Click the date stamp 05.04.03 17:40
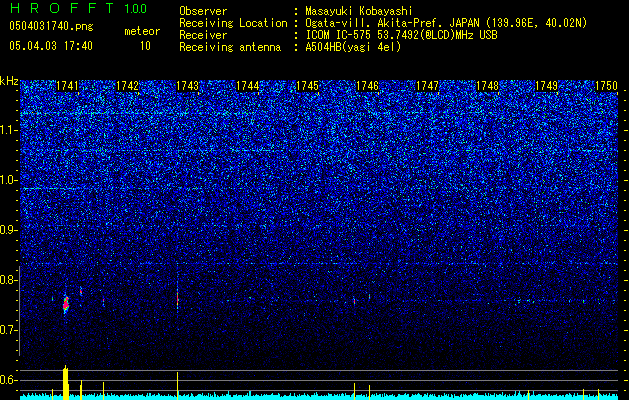629x400 pixels. pyautogui.click(x=51, y=46)
